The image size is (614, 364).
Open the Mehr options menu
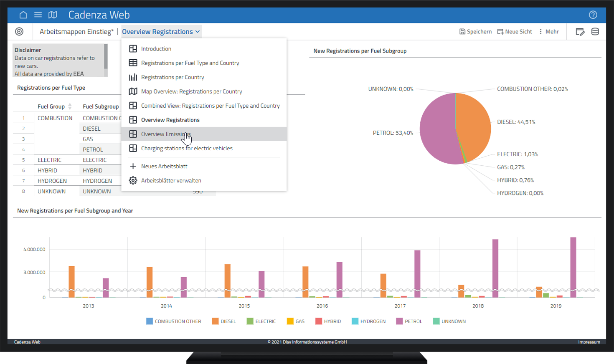click(x=549, y=32)
